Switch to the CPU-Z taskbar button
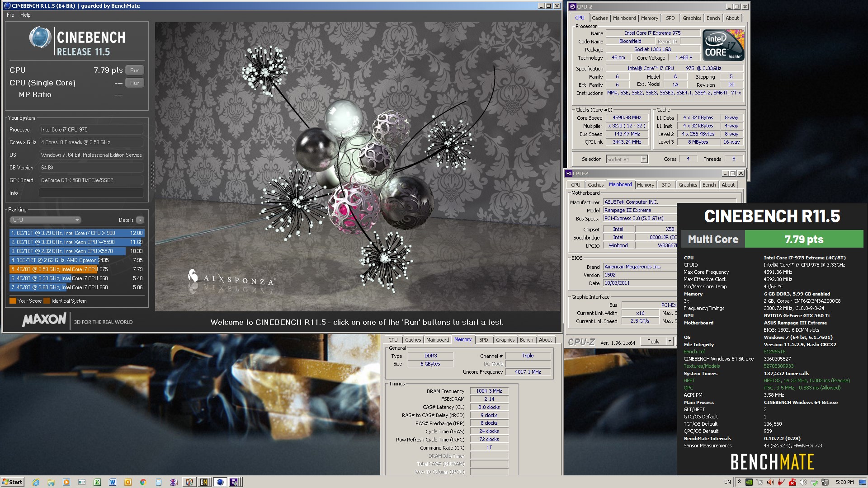Screen dimensions: 868x488 click(x=234, y=482)
